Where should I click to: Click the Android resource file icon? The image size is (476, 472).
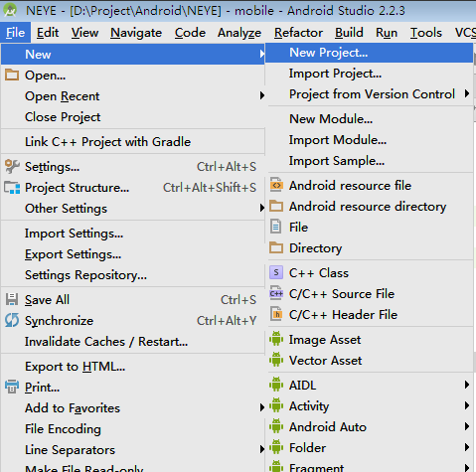point(276,185)
